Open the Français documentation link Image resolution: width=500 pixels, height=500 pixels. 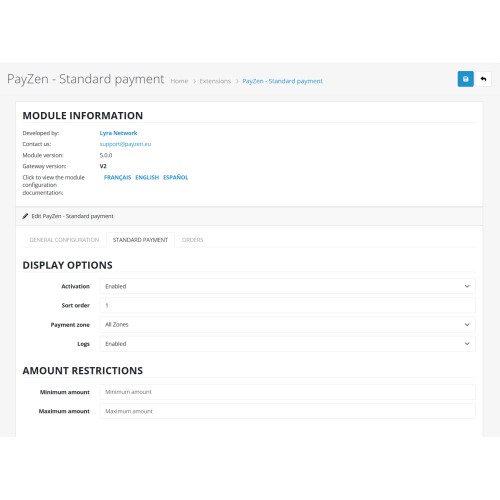click(x=117, y=177)
